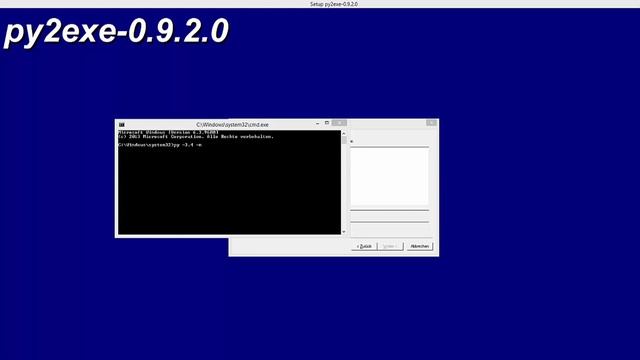Click the disabled 'Weiter' button in setup wizard
Screen dimensions: 640x360
point(390,246)
